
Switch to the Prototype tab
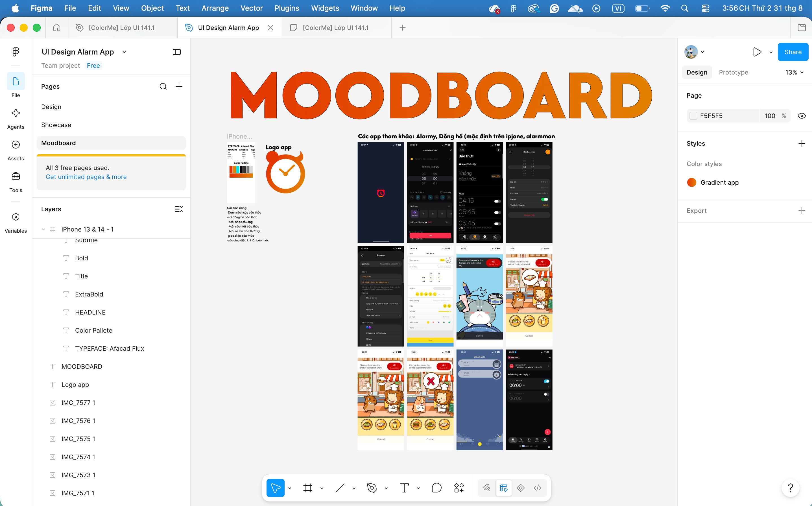(734, 72)
